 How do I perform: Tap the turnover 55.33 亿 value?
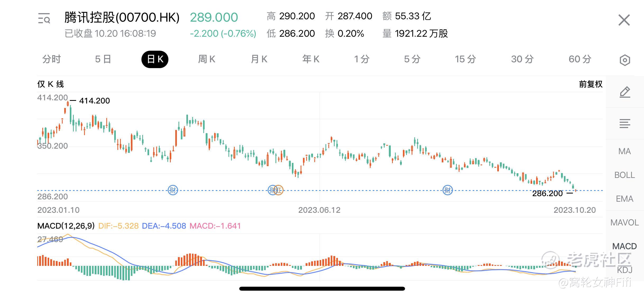[413, 16]
